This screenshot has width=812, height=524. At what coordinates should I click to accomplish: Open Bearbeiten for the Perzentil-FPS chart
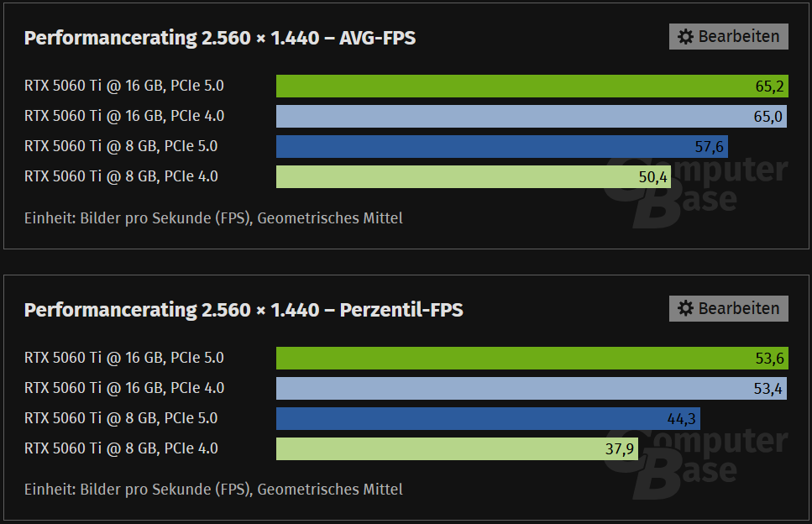pyautogui.click(x=729, y=308)
